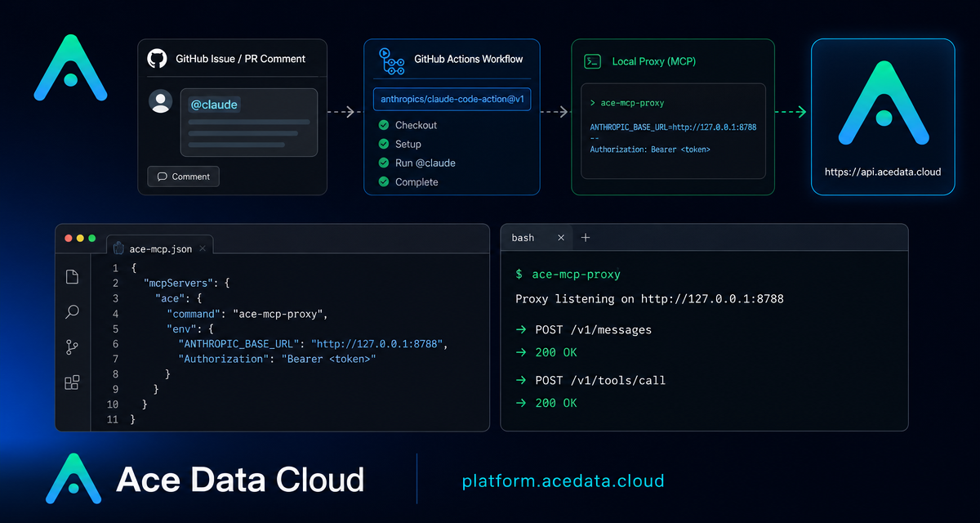Click the Run @claude step green check icon
The width and height of the screenshot is (980, 523).
383,163
